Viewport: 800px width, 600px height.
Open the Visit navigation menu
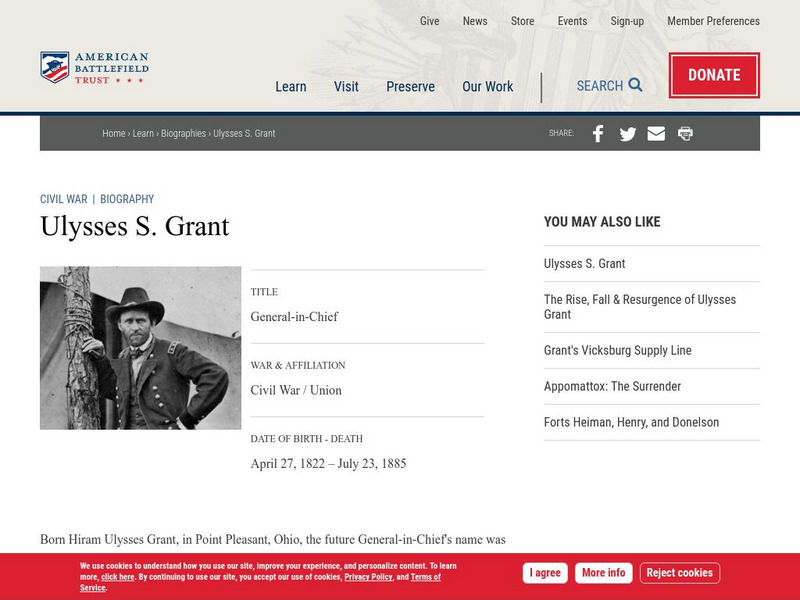pyautogui.click(x=345, y=87)
